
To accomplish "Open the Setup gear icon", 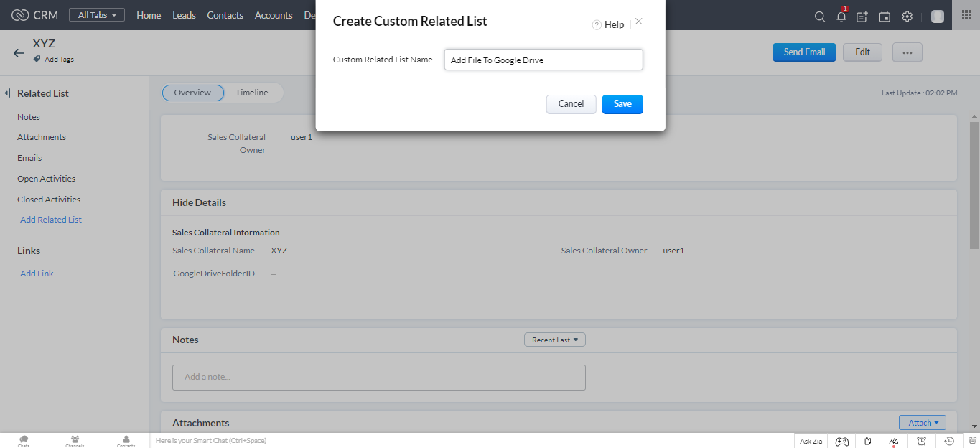I will tap(907, 17).
